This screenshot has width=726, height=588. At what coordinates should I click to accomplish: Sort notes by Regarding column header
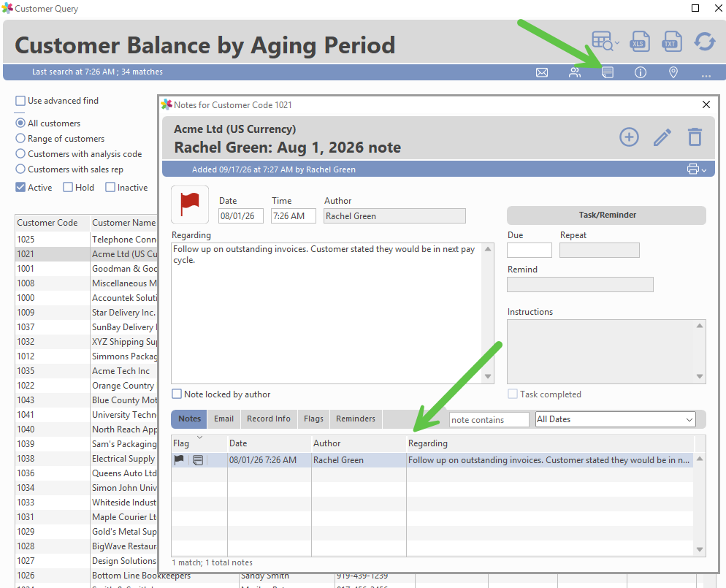pyautogui.click(x=550, y=443)
